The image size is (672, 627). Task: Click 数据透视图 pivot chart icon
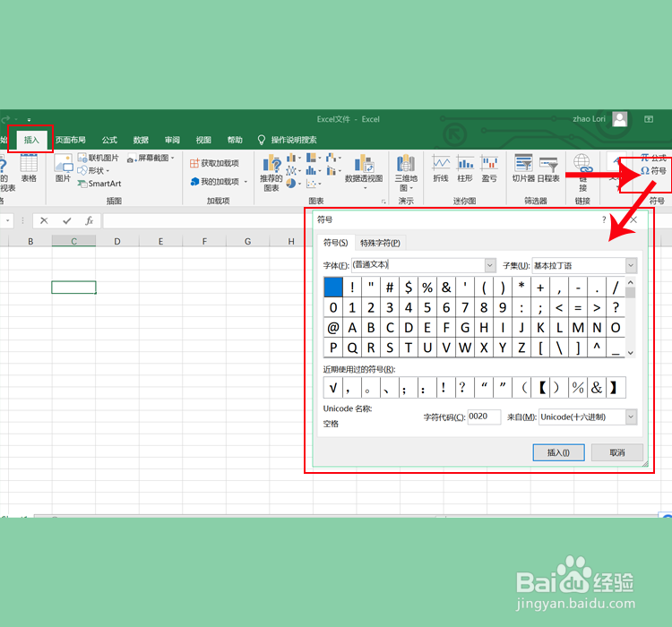coord(364,171)
